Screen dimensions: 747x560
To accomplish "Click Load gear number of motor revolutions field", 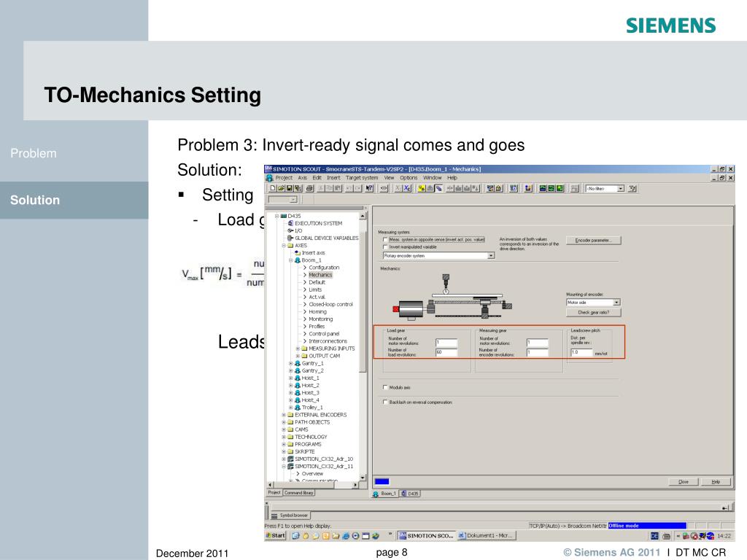I will tap(446, 343).
